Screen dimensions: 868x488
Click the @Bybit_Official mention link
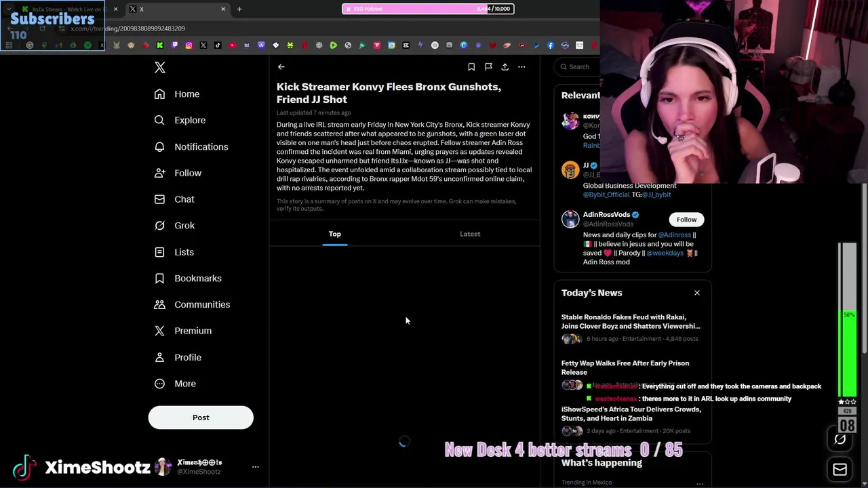click(606, 195)
